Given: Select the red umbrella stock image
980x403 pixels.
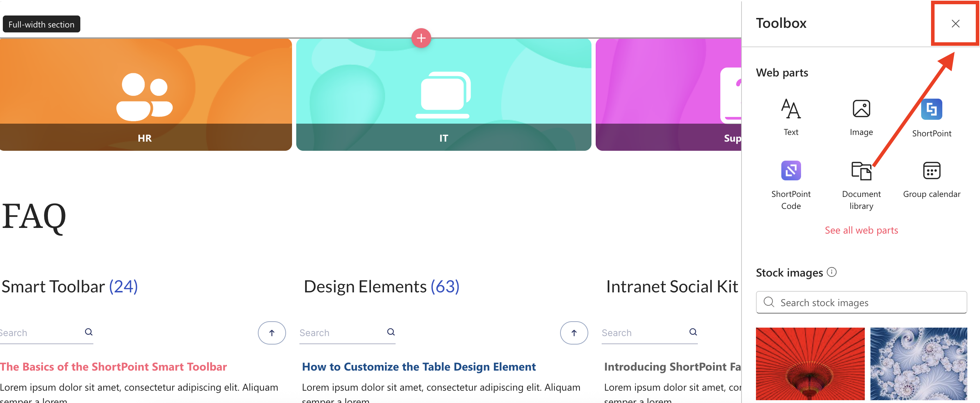Looking at the screenshot, I should click(x=810, y=364).
